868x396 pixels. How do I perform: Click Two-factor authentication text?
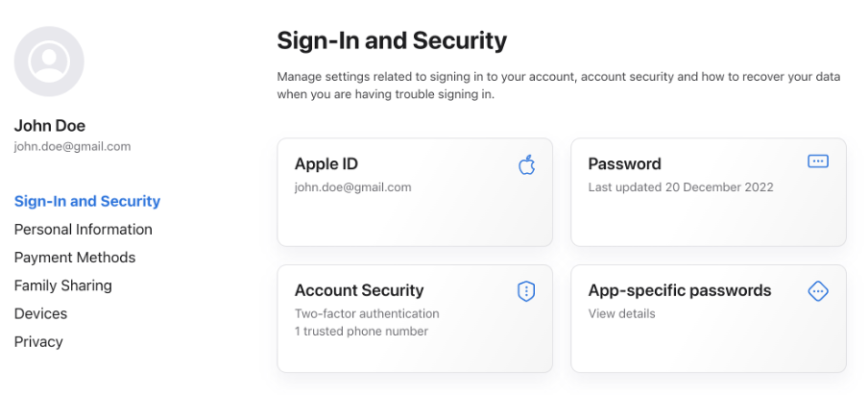[x=367, y=314]
